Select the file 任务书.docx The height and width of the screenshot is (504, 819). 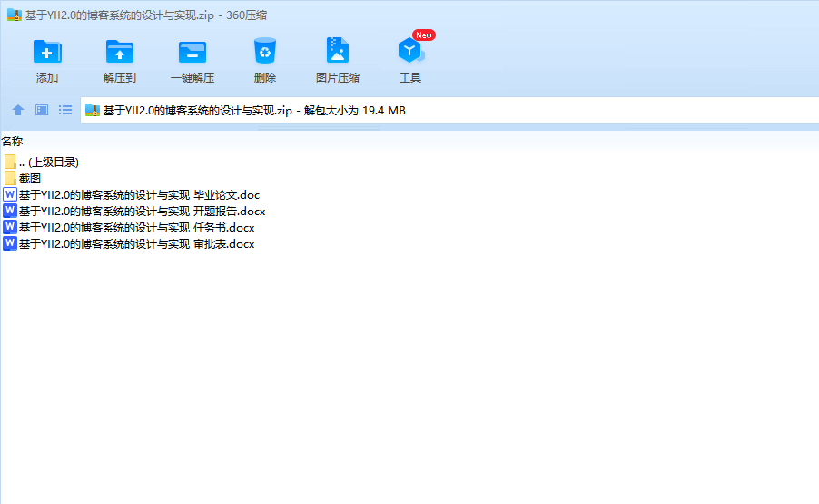[x=129, y=227]
